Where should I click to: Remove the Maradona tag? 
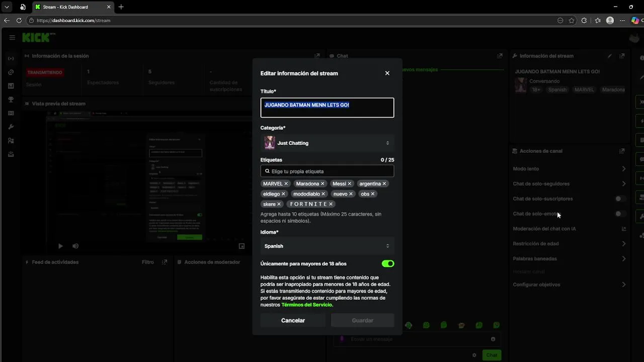pos(323,184)
